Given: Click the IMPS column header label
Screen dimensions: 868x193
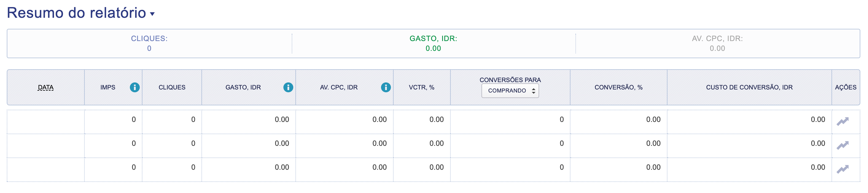Looking at the screenshot, I should coord(108,87).
